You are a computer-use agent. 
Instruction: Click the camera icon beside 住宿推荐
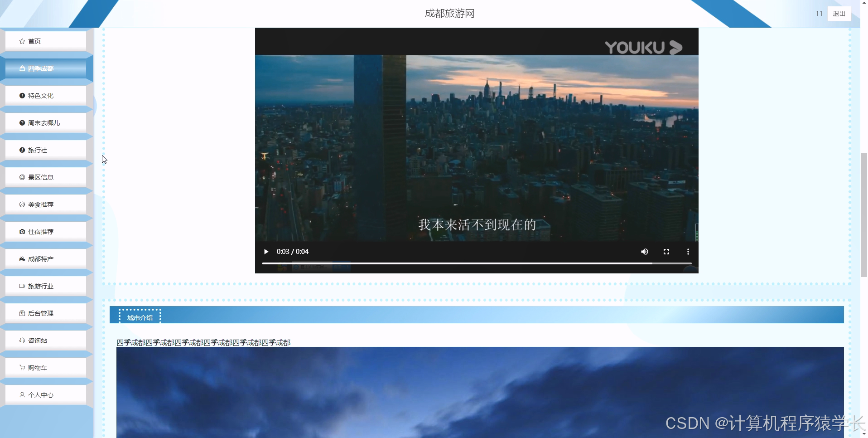(22, 232)
